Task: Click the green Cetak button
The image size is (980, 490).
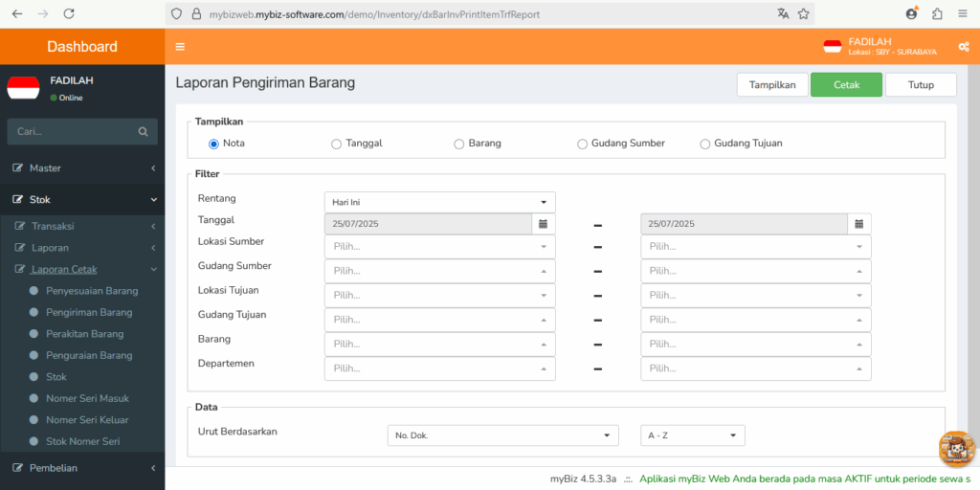Action: coord(846,85)
